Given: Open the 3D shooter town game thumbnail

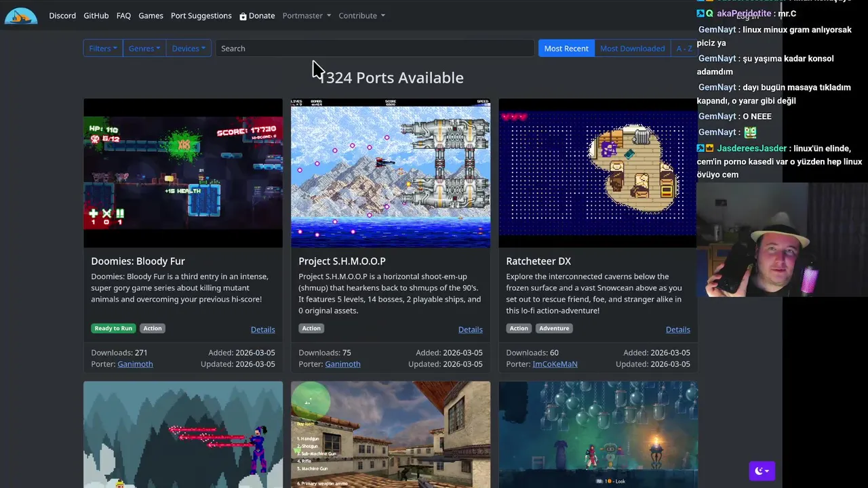Looking at the screenshot, I should point(391,434).
